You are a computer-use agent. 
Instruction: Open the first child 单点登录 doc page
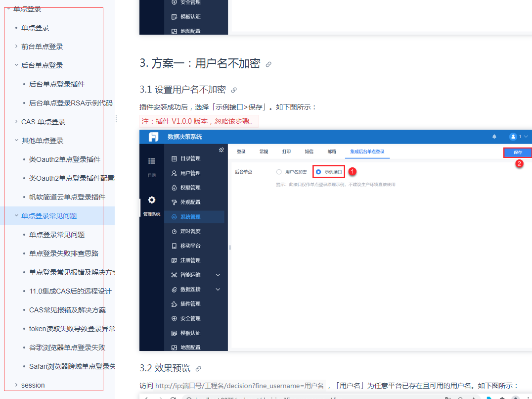35,28
